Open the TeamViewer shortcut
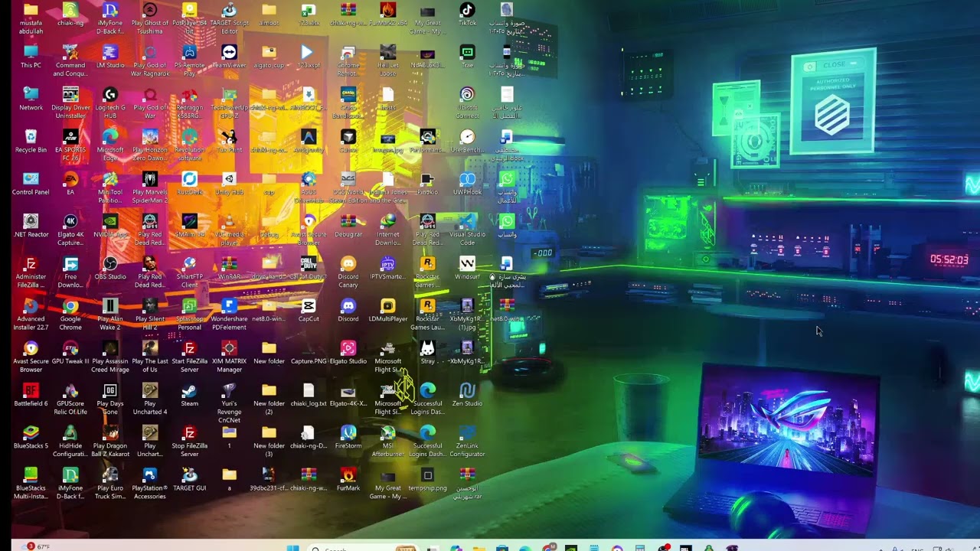 [x=229, y=57]
